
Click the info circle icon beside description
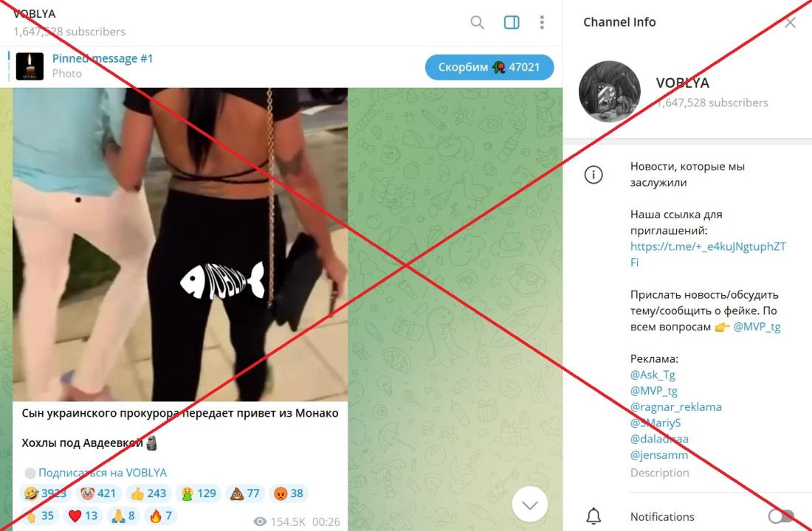click(x=593, y=174)
